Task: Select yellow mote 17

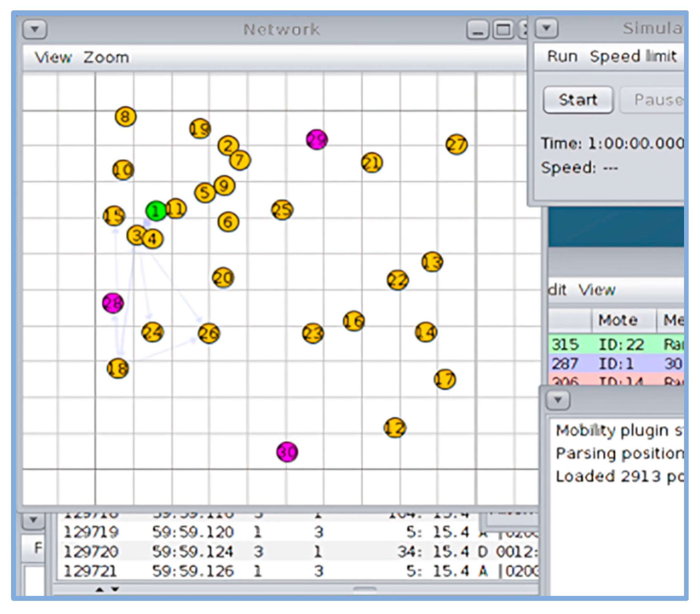Action: click(x=445, y=379)
